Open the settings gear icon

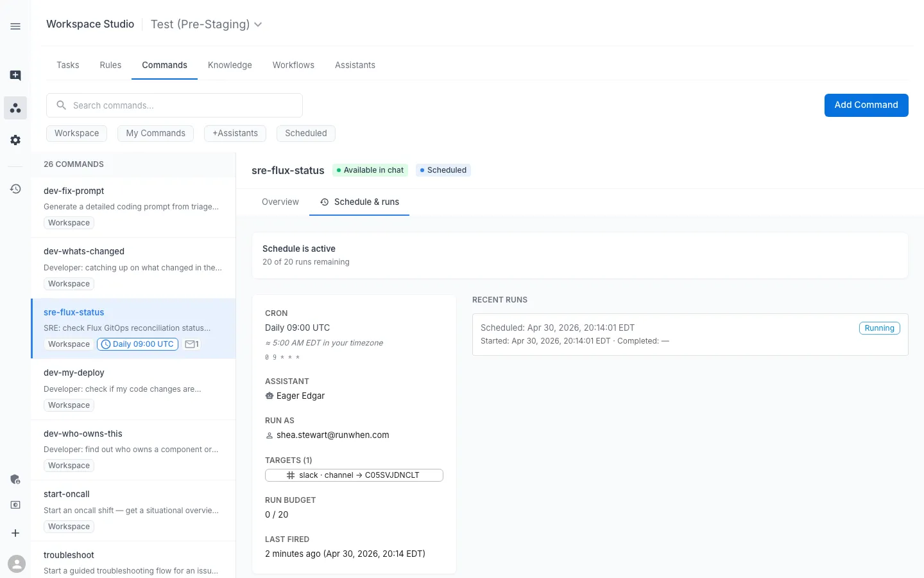[15, 140]
